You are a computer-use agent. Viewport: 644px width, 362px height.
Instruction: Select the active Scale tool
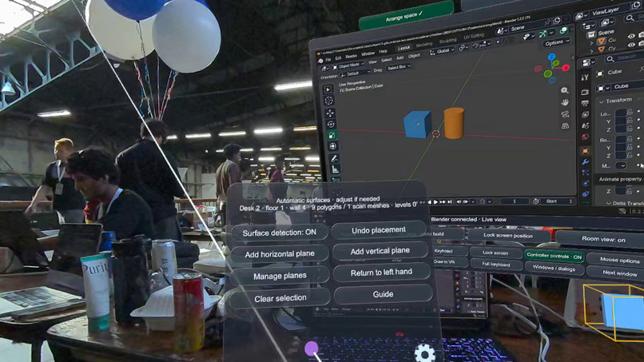pyautogui.click(x=332, y=135)
